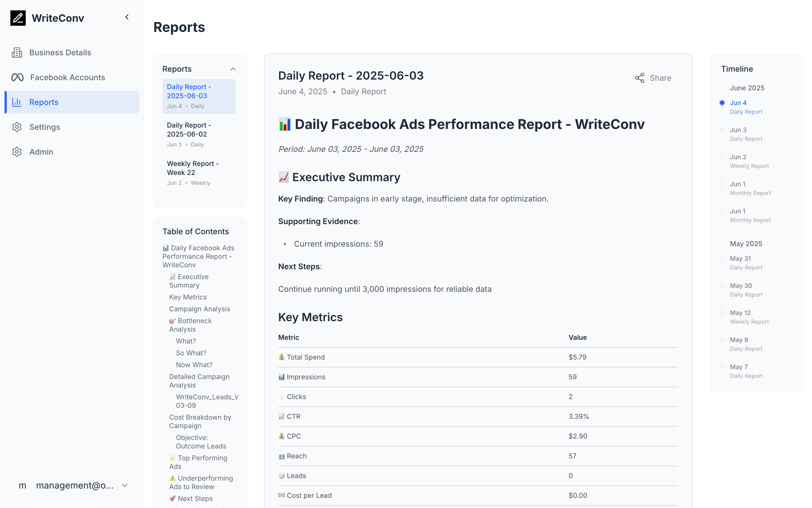Open the May 7 Daily Report timeline entry
Screen dimensions: 812x508
pos(746,371)
